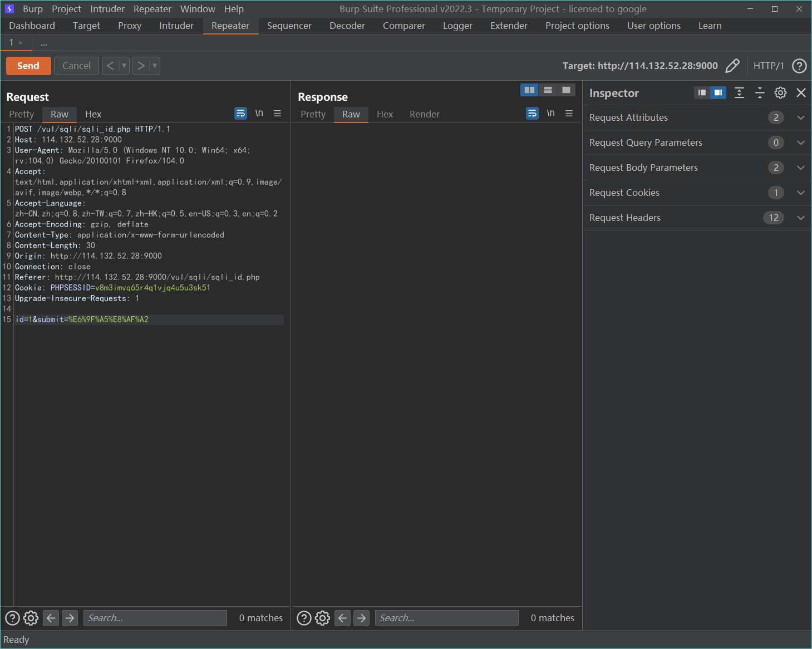Toggle Request word wrap icon
The image size is (812, 649).
[240, 114]
